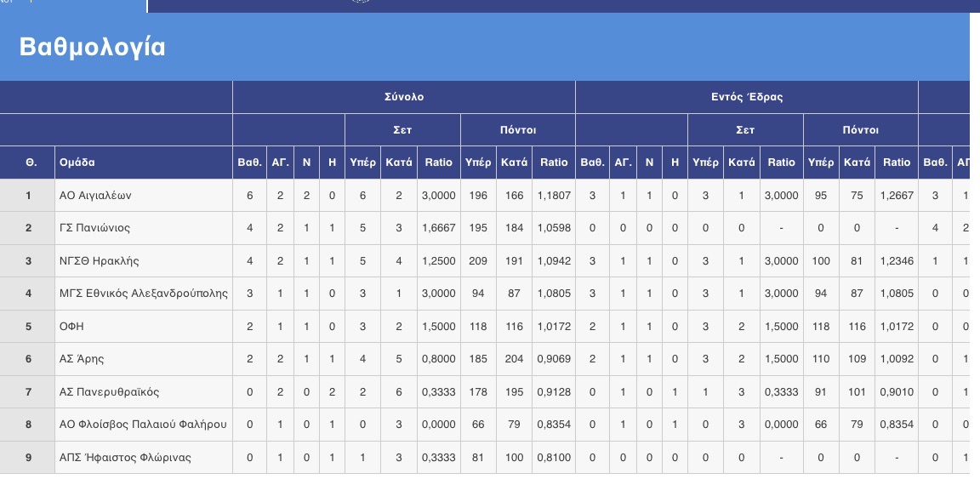Select team ΜΓΣ Εθνικός Αλεξανδρούπολης

pyautogui.click(x=144, y=294)
